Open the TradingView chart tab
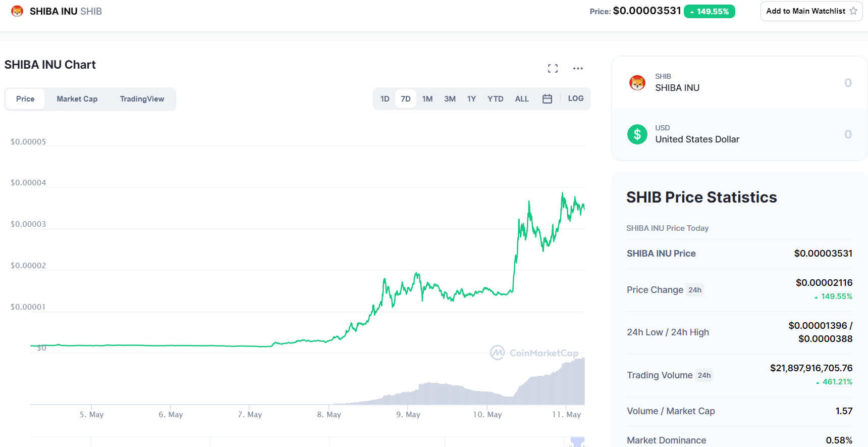868x447 pixels. click(142, 98)
